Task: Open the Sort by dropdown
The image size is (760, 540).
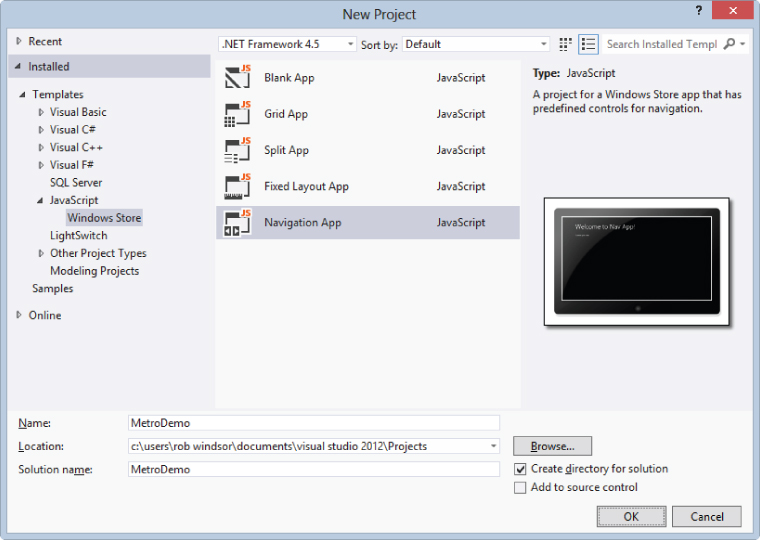Action: click(x=475, y=44)
